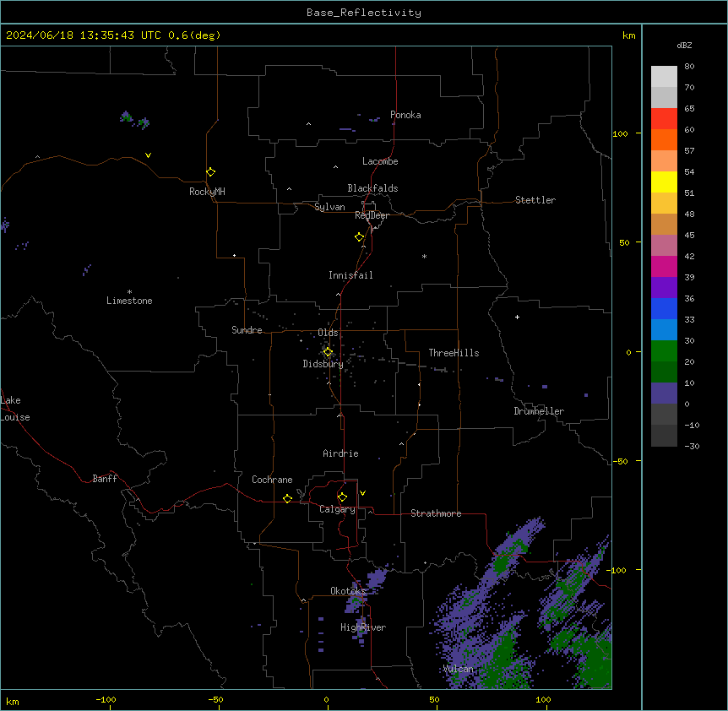Image resolution: width=728 pixels, height=711 pixels.
Task: Select the Drumheller label
Action: pyautogui.click(x=539, y=411)
